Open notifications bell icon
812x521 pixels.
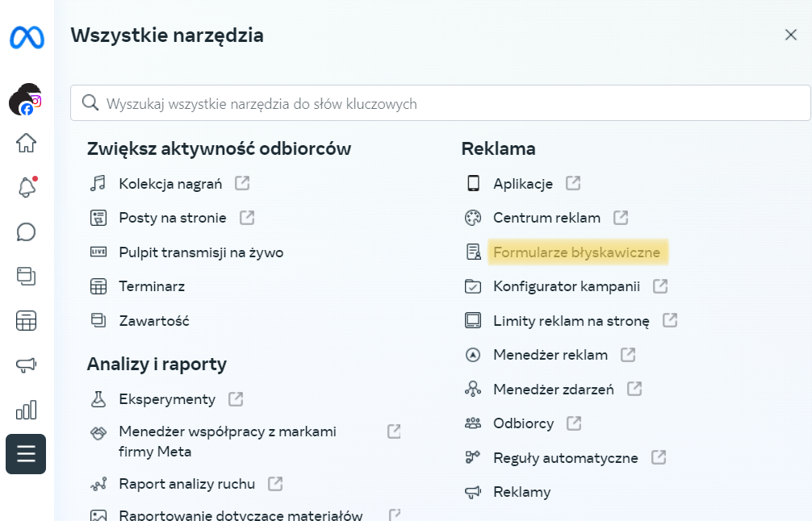pyautogui.click(x=27, y=188)
